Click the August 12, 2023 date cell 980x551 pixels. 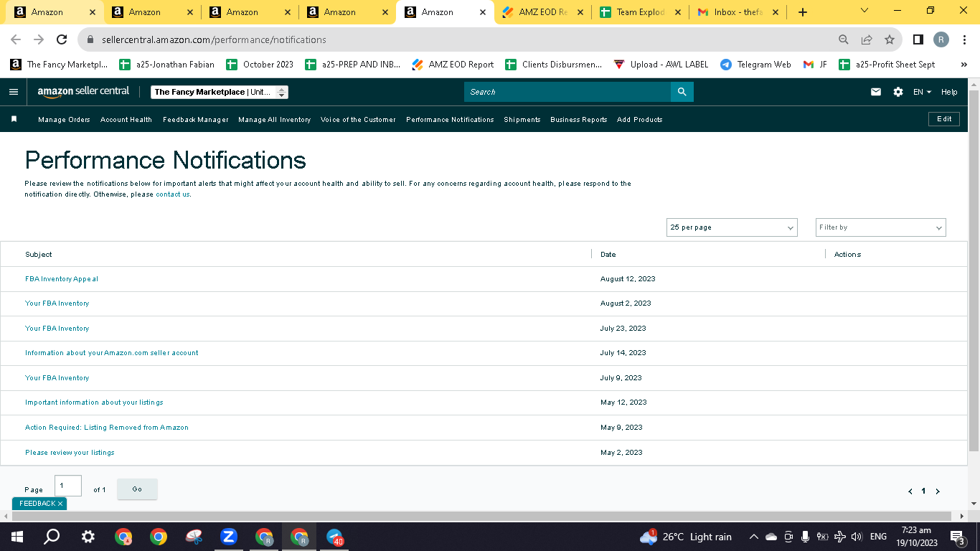pyautogui.click(x=628, y=279)
